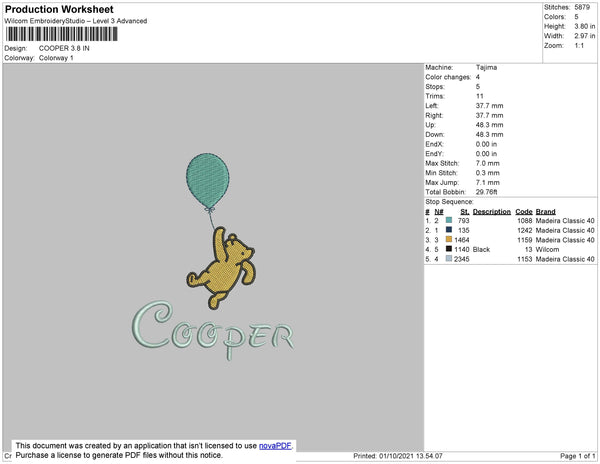Select the 'Colorway 1' value
600x464 pixels.
[x=56, y=58]
